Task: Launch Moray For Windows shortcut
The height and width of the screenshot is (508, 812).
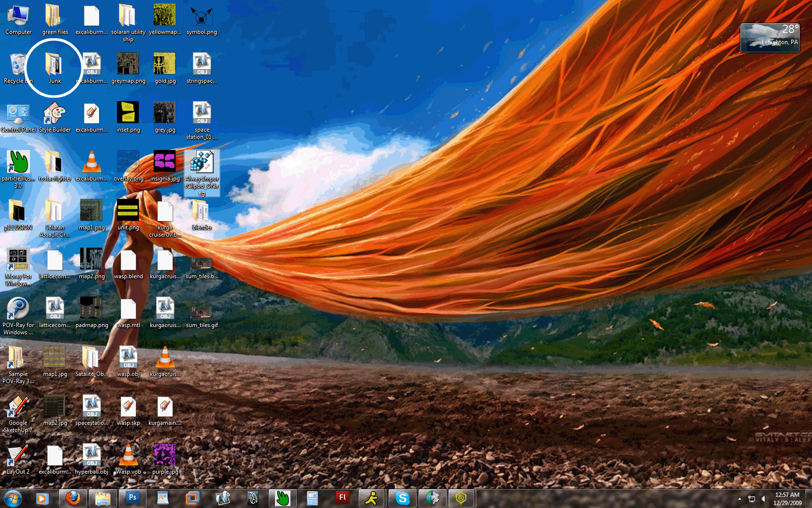Action: [x=18, y=267]
